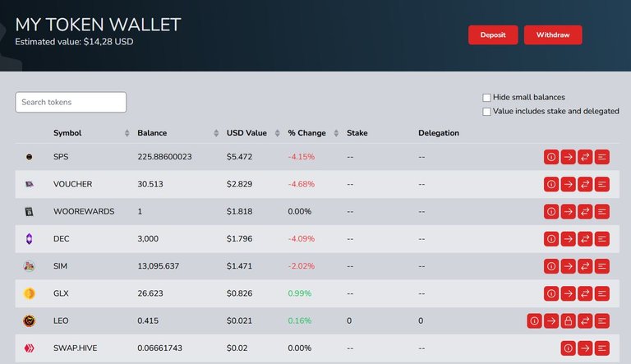Select the SPS balance 225.88600023
This screenshot has height=364, width=631.
click(x=164, y=157)
